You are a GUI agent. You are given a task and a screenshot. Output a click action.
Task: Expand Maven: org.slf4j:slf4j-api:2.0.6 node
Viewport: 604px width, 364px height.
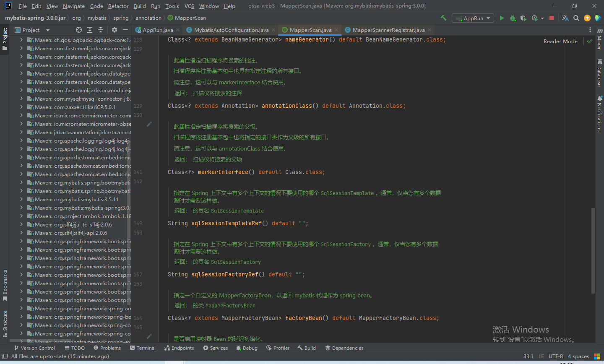(x=21, y=233)
